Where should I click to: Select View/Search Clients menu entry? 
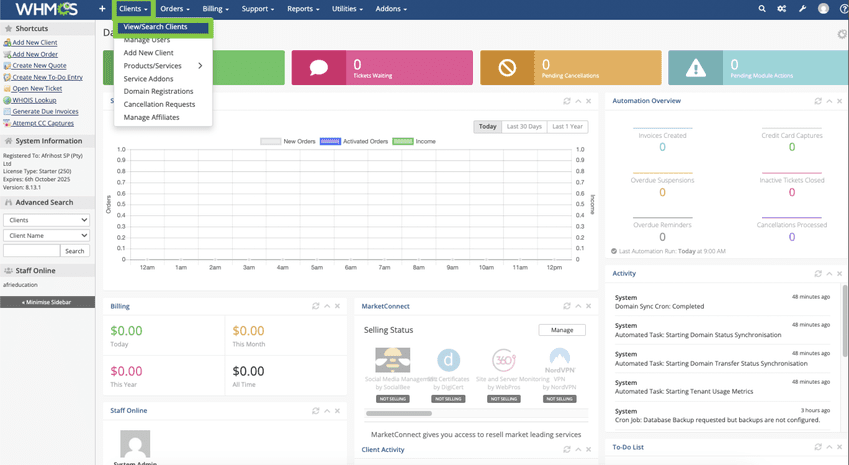tap(156, 27)
